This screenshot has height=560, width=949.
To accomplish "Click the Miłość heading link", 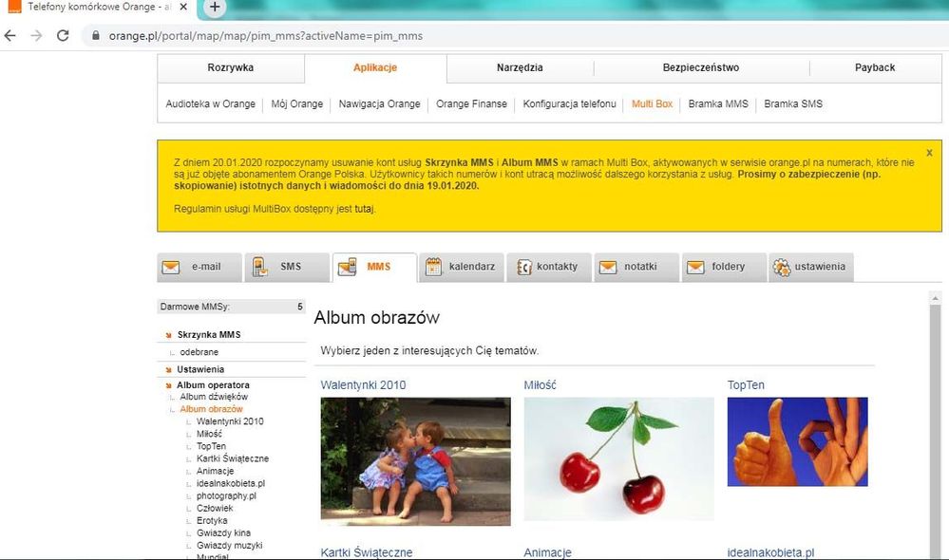I will point(540,385).
